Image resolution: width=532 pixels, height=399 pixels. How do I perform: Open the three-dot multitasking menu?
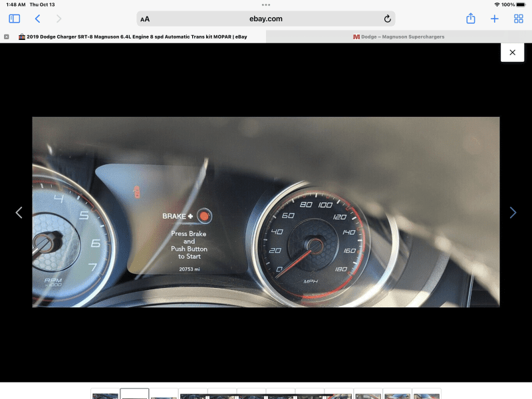(266, 5)
